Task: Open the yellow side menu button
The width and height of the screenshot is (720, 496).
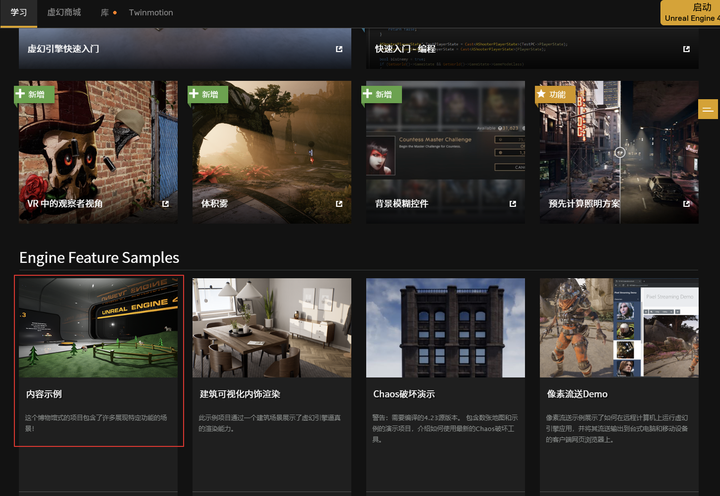Action: click(708, 109)
